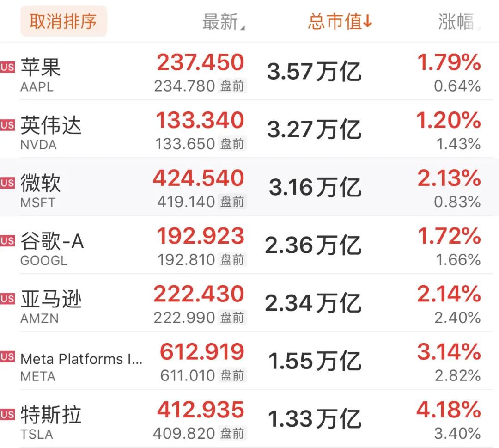Click the red 4.18% change value for TSLA
The height and width of the screenshot is (448, 499).
coord(448,409)
